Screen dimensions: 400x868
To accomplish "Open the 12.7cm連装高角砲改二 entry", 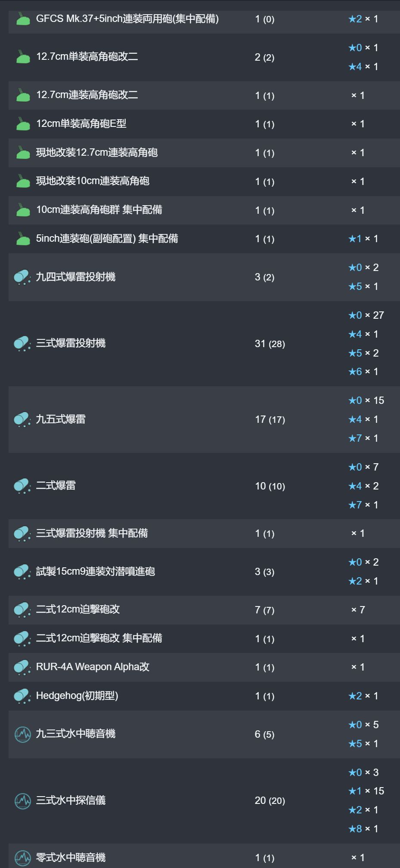I will (87, 95).
